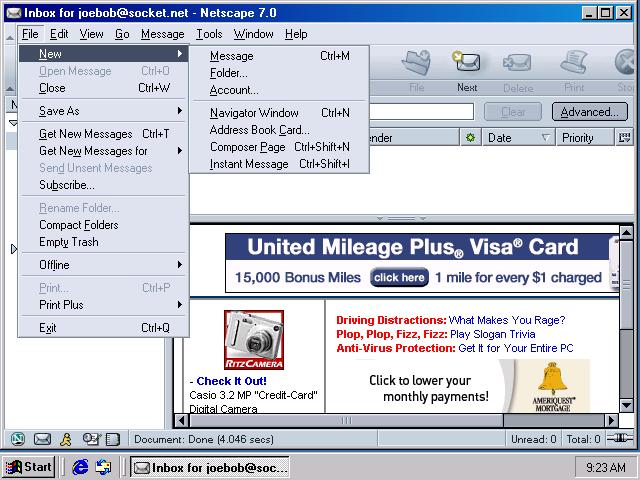Choose Subscribe... in File menu
This screenshot has height=480, width=640.
click(x=104, y=185)
